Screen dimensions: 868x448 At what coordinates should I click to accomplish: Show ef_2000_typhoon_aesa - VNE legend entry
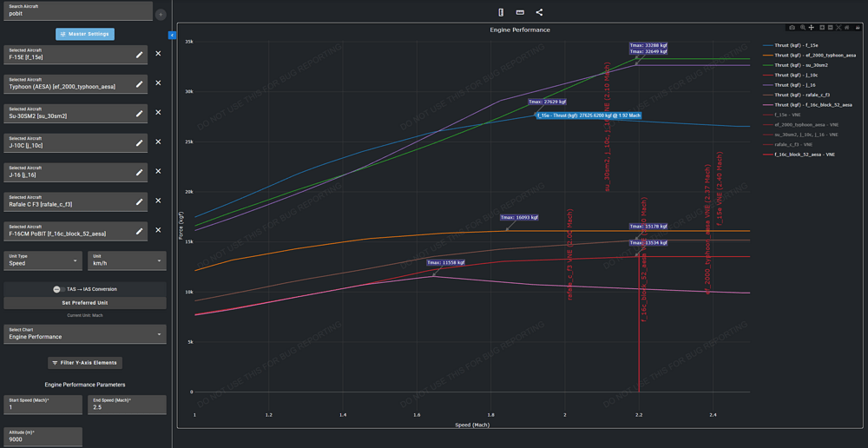(801, 125)
